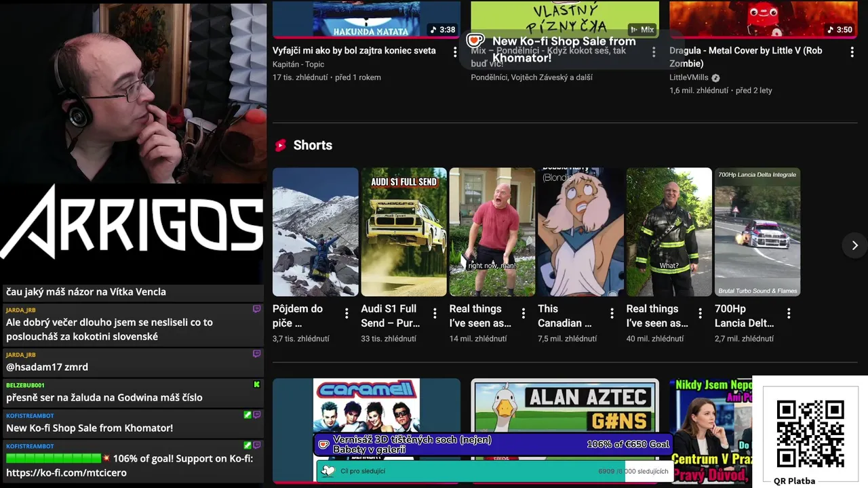868x488 pixels.
Task: Click the QR Platba code
Action: (x=810, y=434)
